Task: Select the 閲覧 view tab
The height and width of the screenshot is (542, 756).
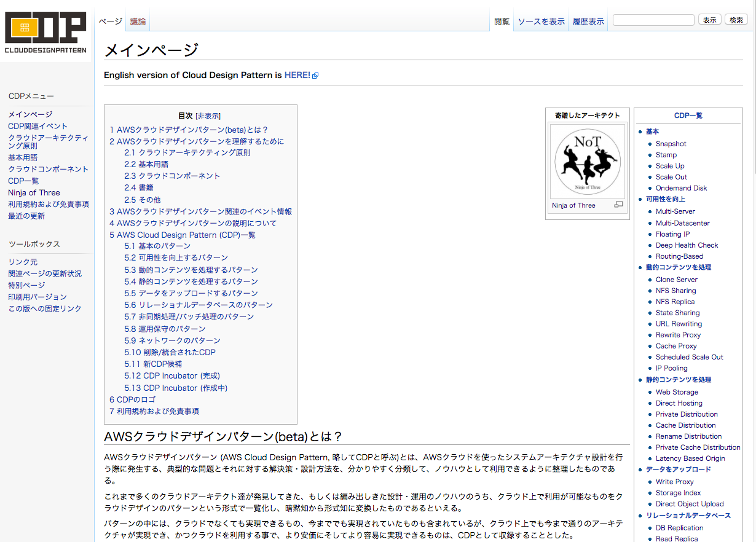Action: (x=502, y=22)
